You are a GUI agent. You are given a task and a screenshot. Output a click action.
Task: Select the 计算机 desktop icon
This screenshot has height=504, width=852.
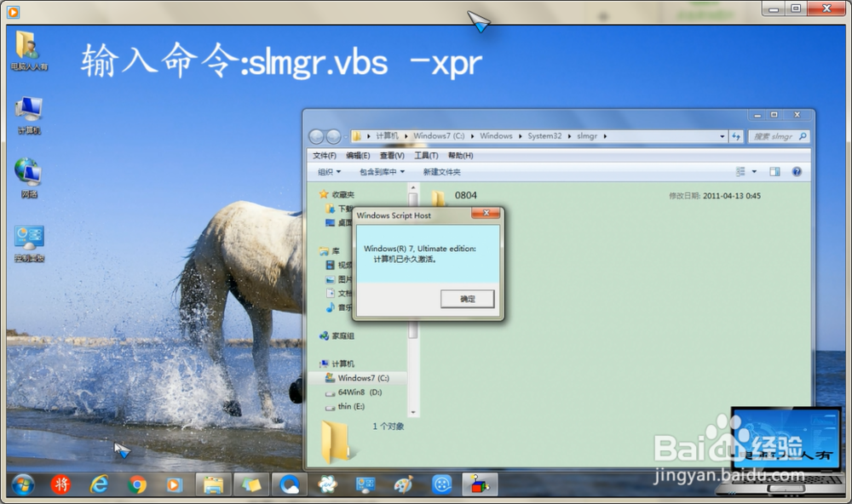(28, 115)
